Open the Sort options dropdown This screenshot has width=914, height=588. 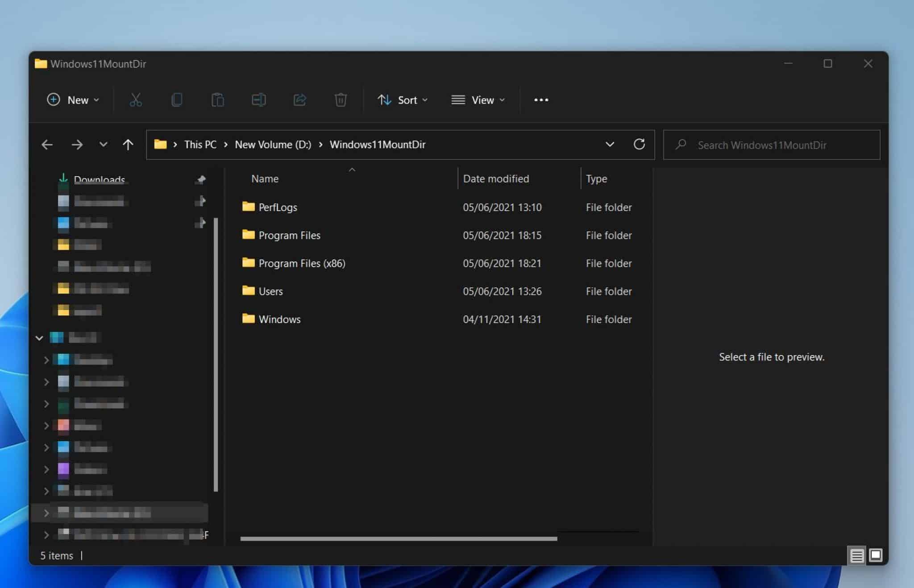pos(403,100)
